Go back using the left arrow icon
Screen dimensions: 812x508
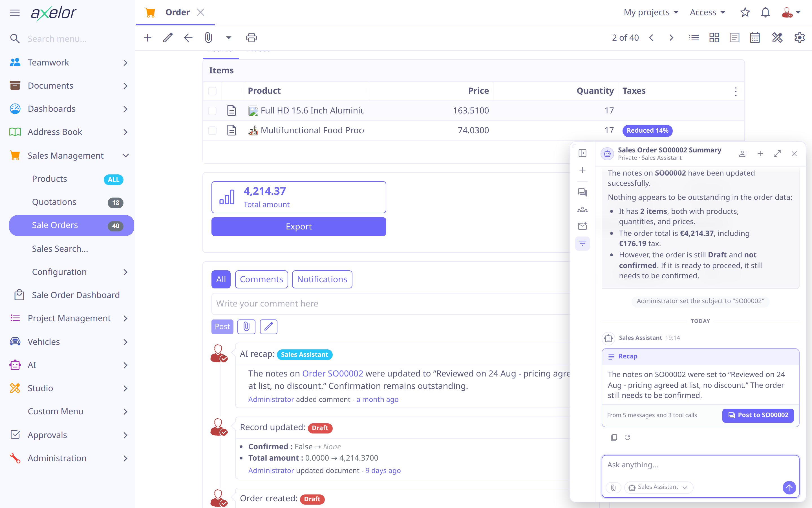pos(188,38)
